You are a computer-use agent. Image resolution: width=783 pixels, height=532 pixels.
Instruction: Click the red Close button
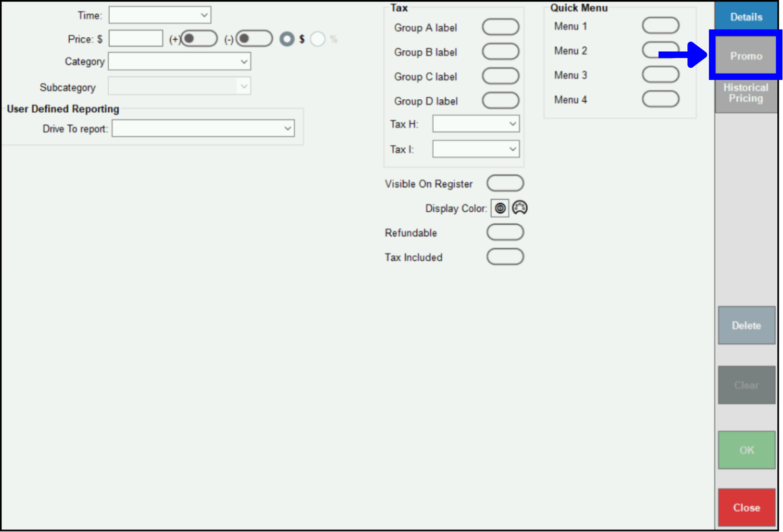coord(746,508)
